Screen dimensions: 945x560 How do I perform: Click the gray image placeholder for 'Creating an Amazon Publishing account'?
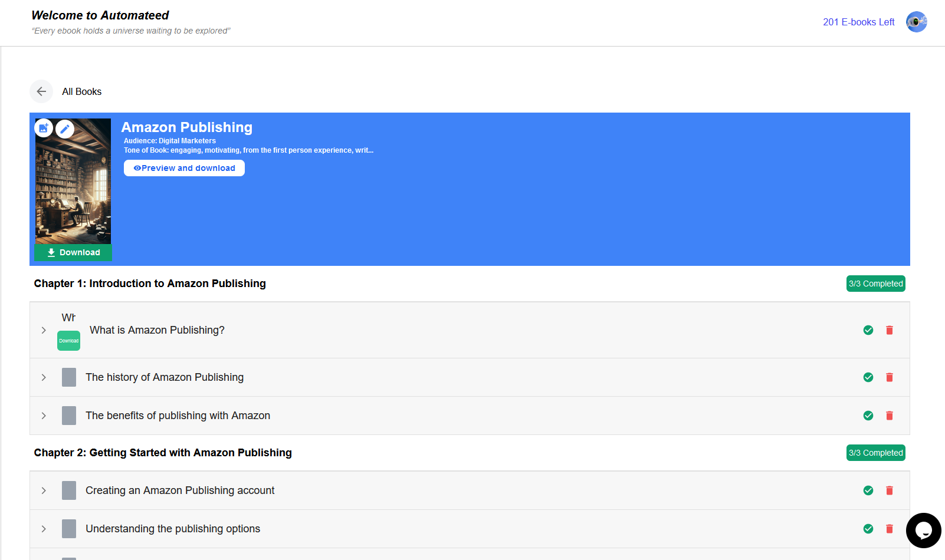[x=69, y=490]
